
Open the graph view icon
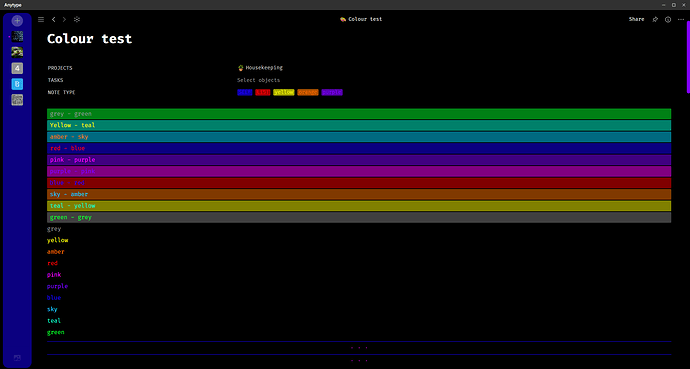(x=77, y=19)
